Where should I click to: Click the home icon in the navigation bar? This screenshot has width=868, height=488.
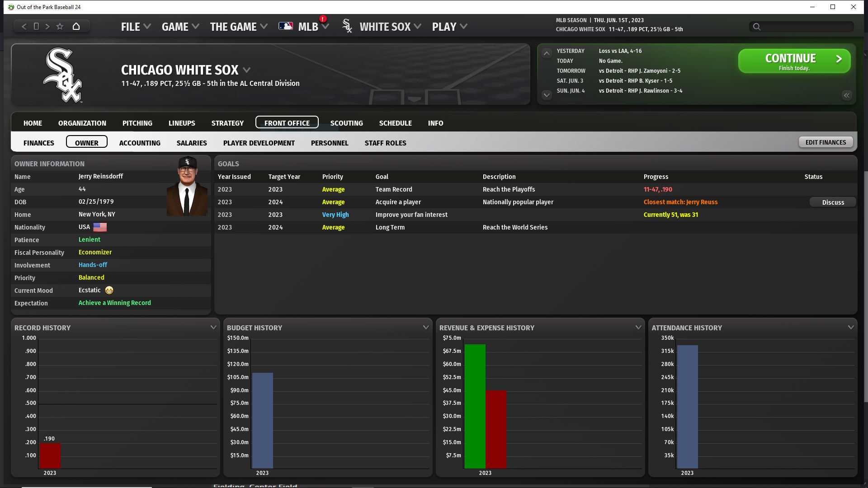click(x=76, y=26)
